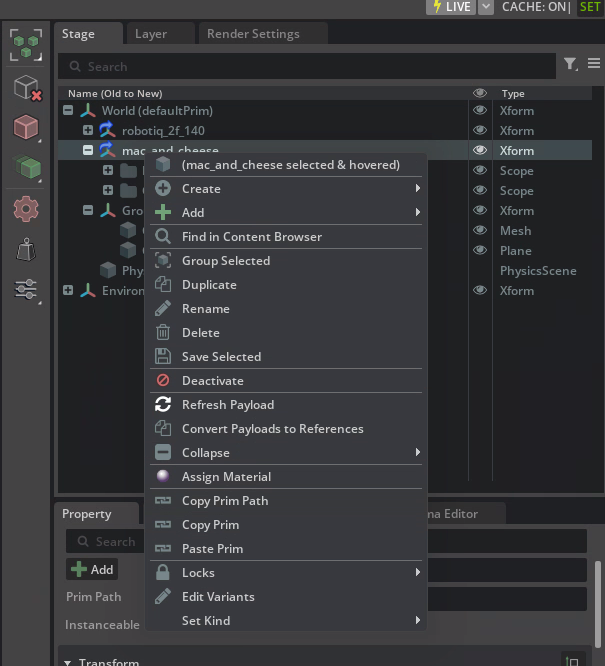Switch to the Render Settings tab
605x666 pixels.
[x=253, y=34]
